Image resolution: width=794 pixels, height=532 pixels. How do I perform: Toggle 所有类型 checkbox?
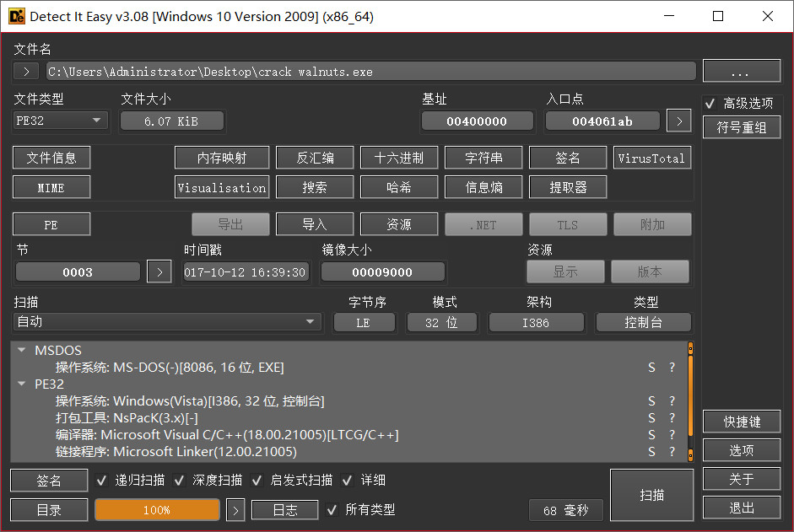click(x=332, y=510)
